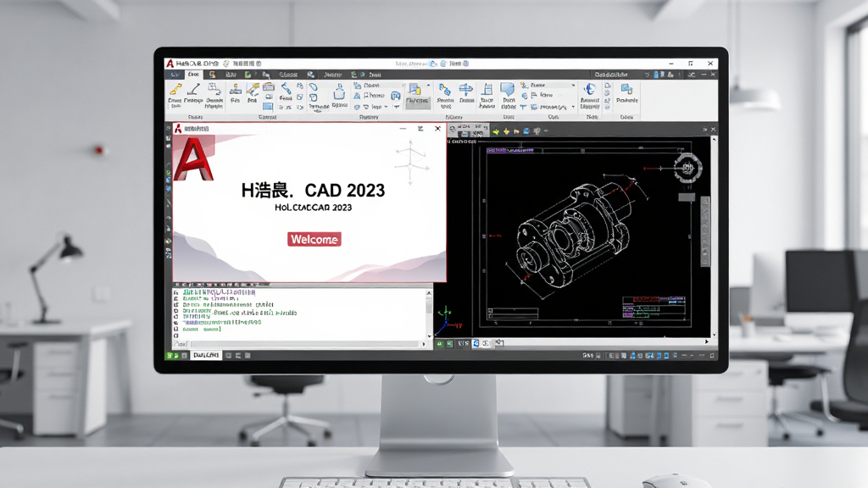
Task: Click the command line input field
Action: coord(304,344)
